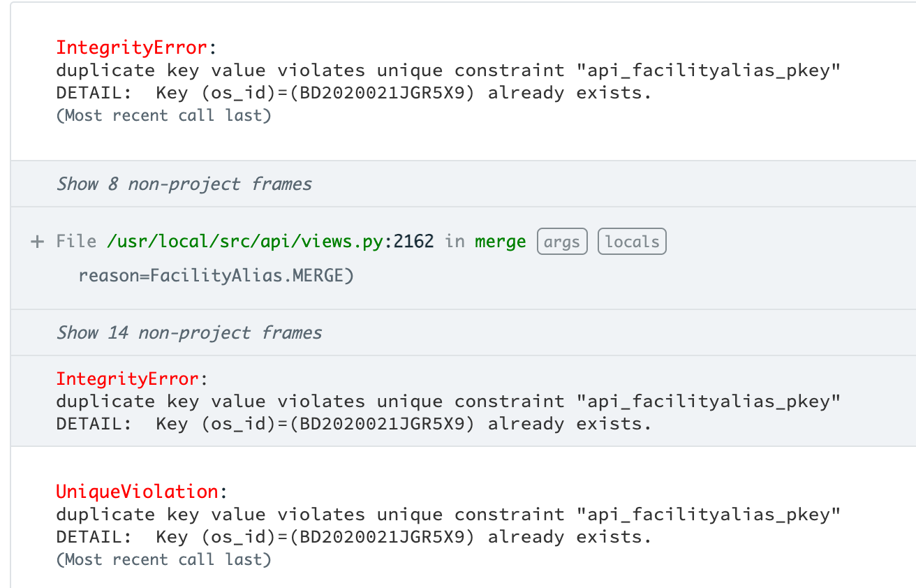Viewport: 916px width, 588px height.
Task: Select the Show 14 non-project frames row
Action: pyautogui.click(x=189, y=332)
